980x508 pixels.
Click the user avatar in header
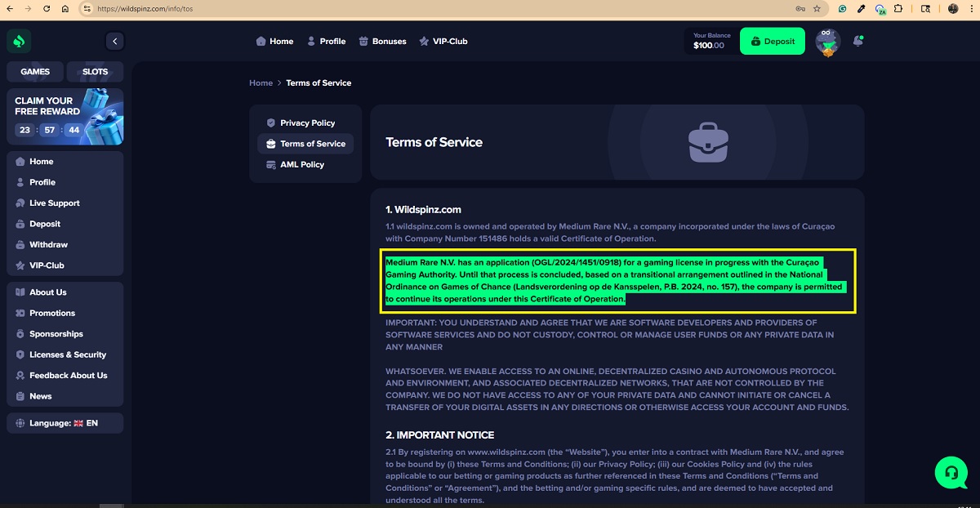[827, 42]
